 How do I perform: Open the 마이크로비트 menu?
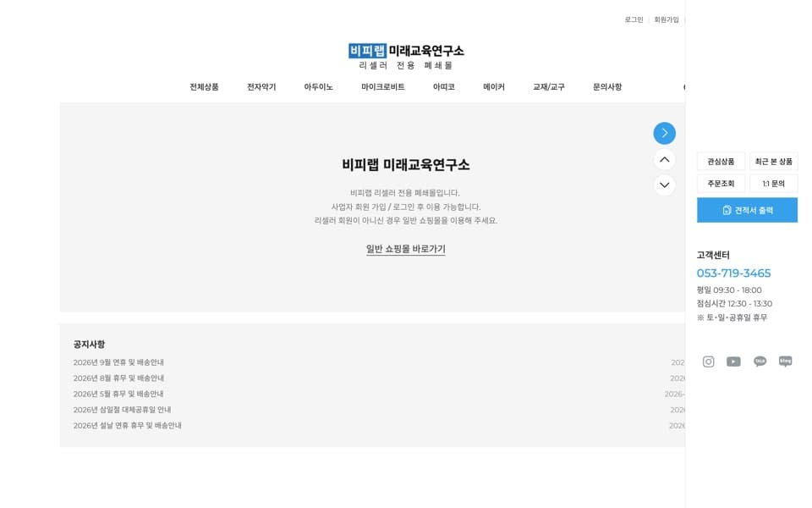pyautogui.click(x=382, y=87)
